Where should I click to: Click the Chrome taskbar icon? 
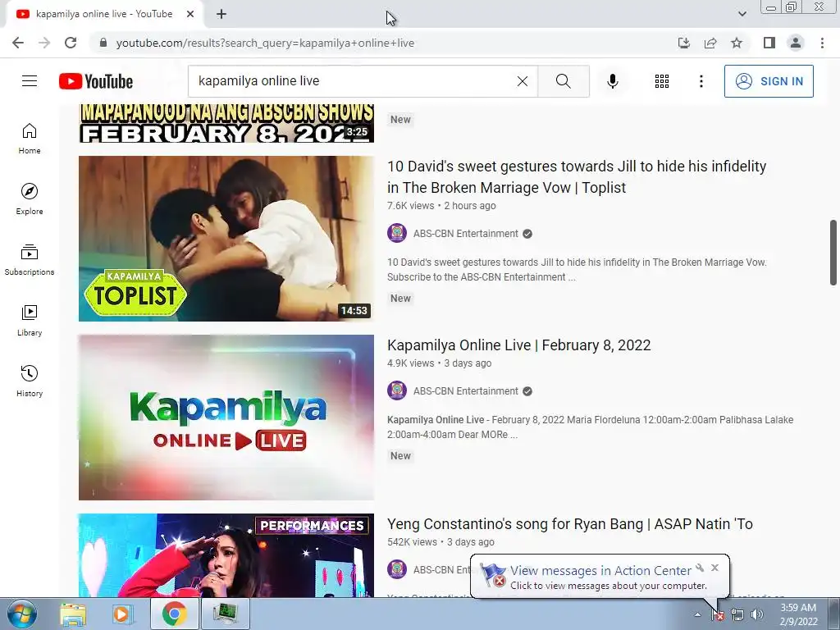[174, 614]
